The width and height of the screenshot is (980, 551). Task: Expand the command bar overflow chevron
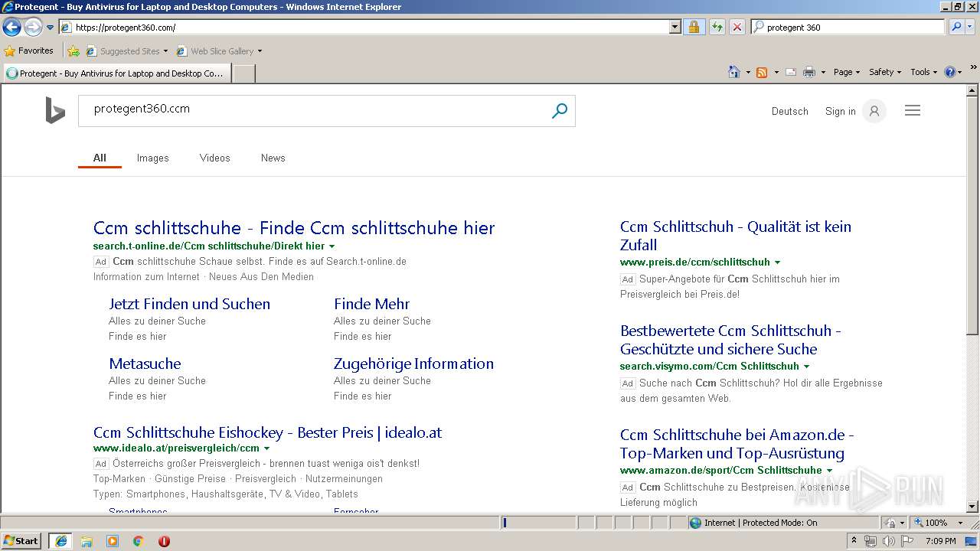pyautogui.click(x=973, y=67)
